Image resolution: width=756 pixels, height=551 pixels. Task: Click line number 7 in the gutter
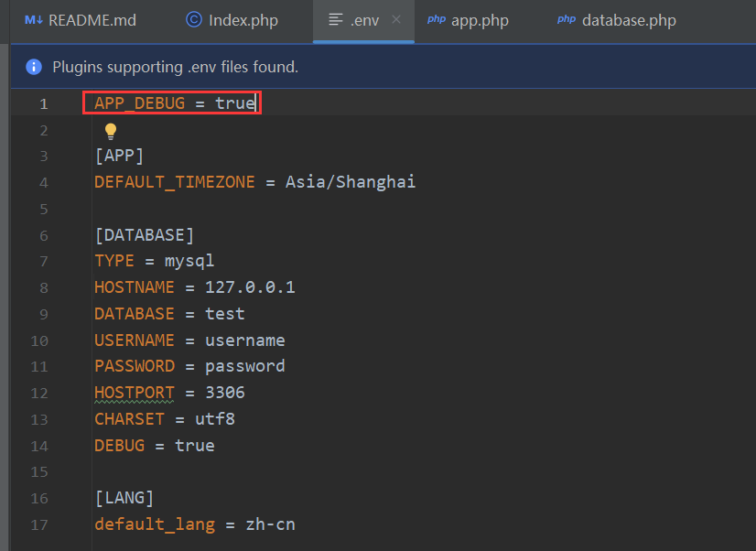point(43,260)
